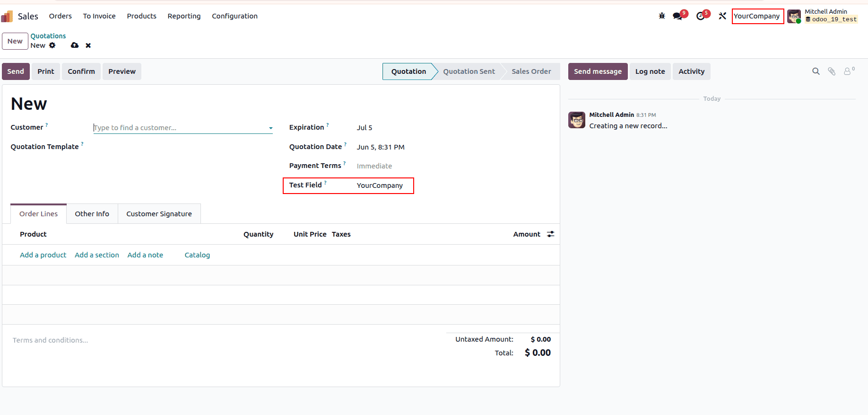
Task: Click the Preview button
Action: point(122,71)
